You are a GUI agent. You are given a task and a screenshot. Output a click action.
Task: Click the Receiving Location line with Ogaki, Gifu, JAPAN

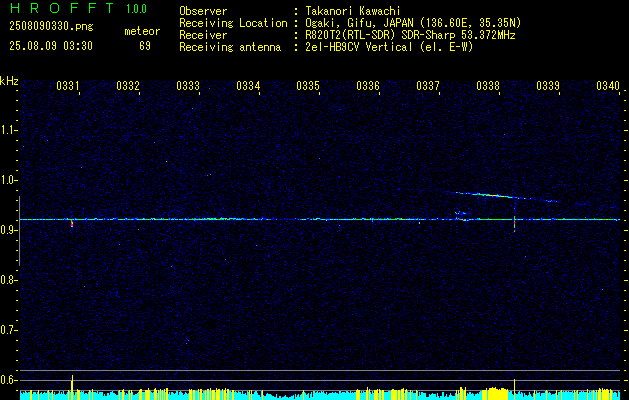coord(350,23)
